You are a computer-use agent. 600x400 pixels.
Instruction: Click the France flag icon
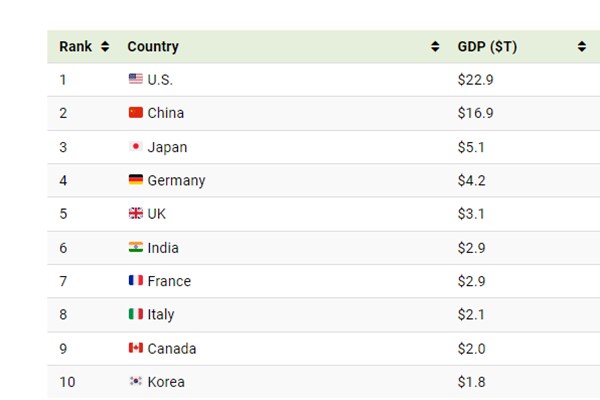pos(135,281)
